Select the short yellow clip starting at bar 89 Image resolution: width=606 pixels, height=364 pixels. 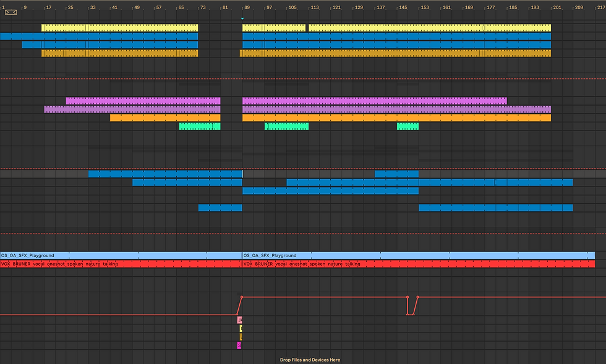(274, 28)
